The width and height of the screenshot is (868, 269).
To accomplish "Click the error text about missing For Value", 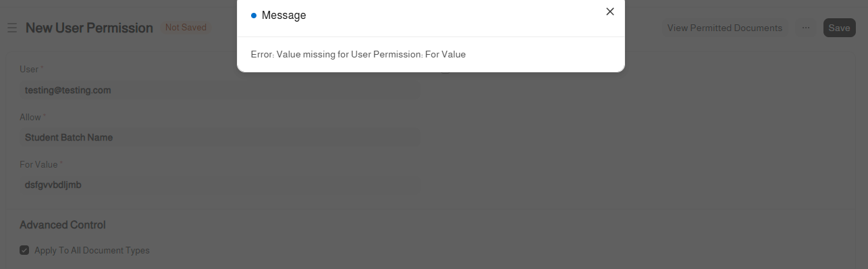I will (x=358, y=54).
